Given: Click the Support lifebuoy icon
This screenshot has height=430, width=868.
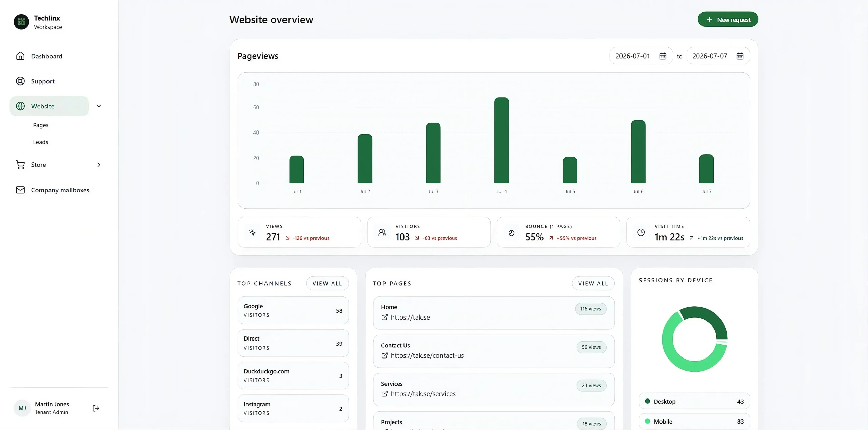Looking at the screenshot, I should 20,81.
